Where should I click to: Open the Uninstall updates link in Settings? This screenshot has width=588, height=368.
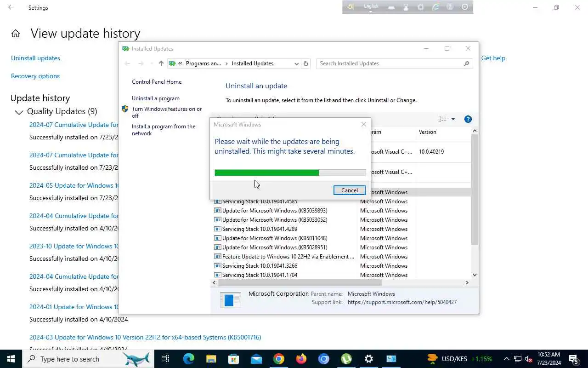35,58
